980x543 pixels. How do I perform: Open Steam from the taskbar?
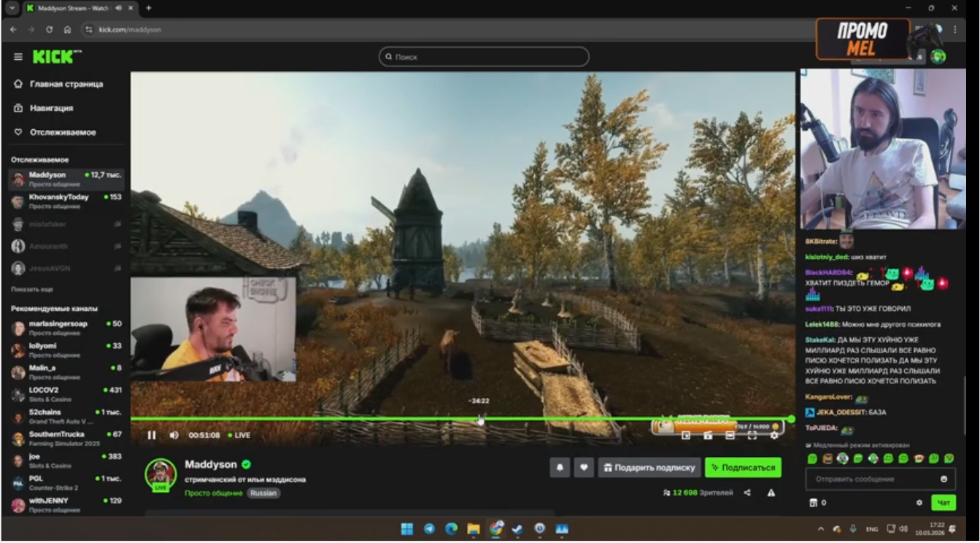[517, 529]
